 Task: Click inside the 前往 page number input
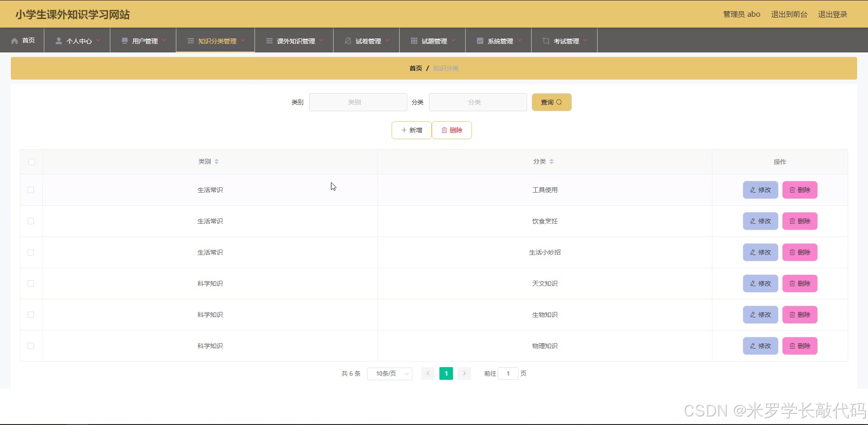click(508, 373)
